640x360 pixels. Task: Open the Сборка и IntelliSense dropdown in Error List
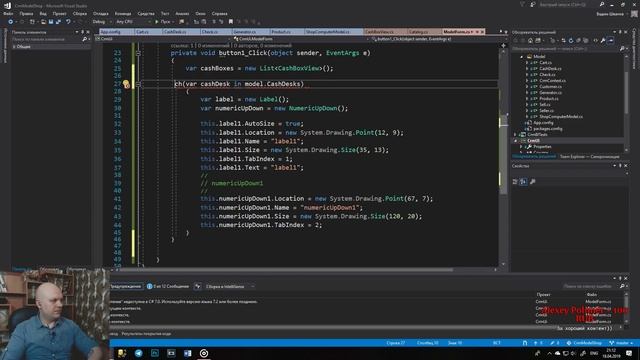pyautogui.click(x=229, y=287)
